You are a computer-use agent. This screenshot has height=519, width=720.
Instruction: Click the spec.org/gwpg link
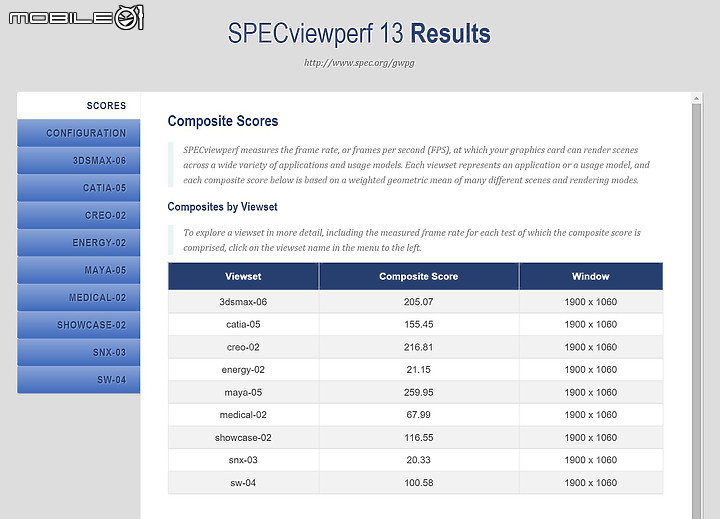(359, 62)
